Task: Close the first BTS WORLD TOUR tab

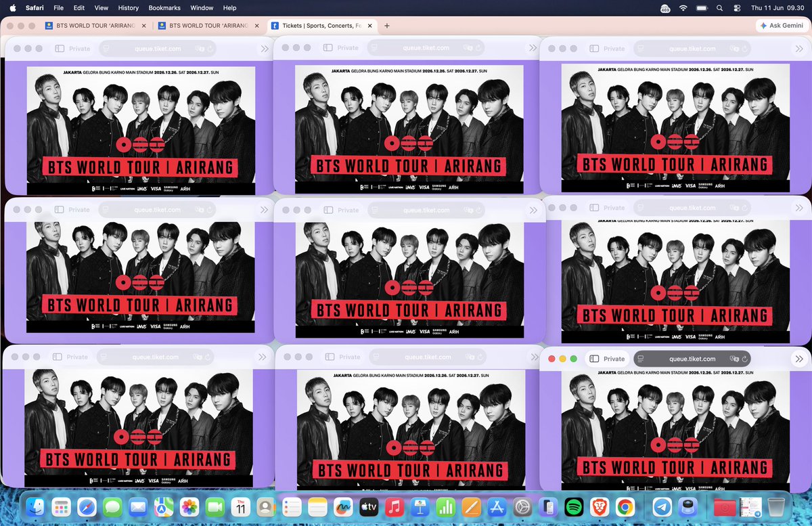Action: (x=143, y=26)
